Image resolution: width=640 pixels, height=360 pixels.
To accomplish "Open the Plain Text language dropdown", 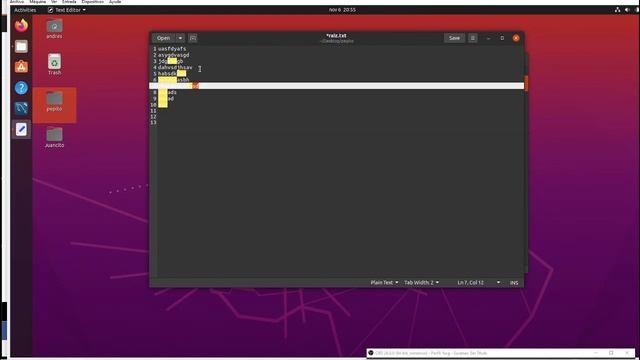I will pyautogui.click(x=384, y=282).
